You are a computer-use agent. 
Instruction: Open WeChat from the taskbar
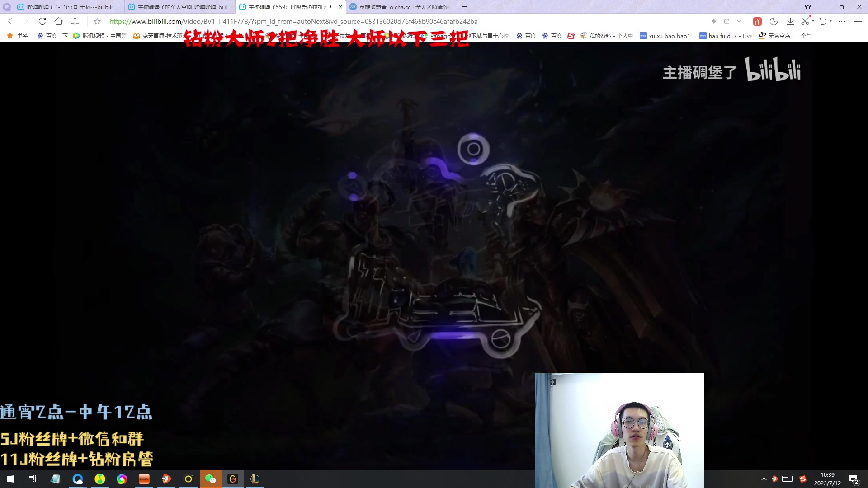pyautogui.click(x=211, y=479)
